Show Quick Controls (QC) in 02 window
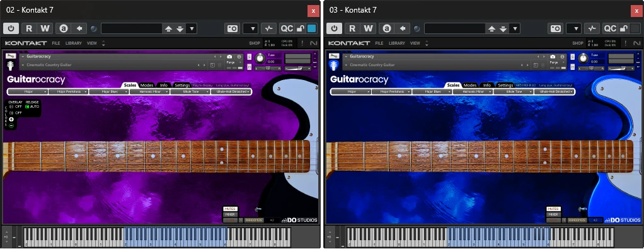644x249 pixels. [287, 28]
